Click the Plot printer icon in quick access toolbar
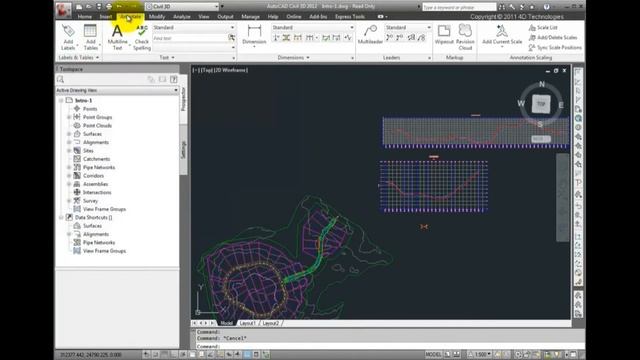The image size is (640, 360). point(109,7)
